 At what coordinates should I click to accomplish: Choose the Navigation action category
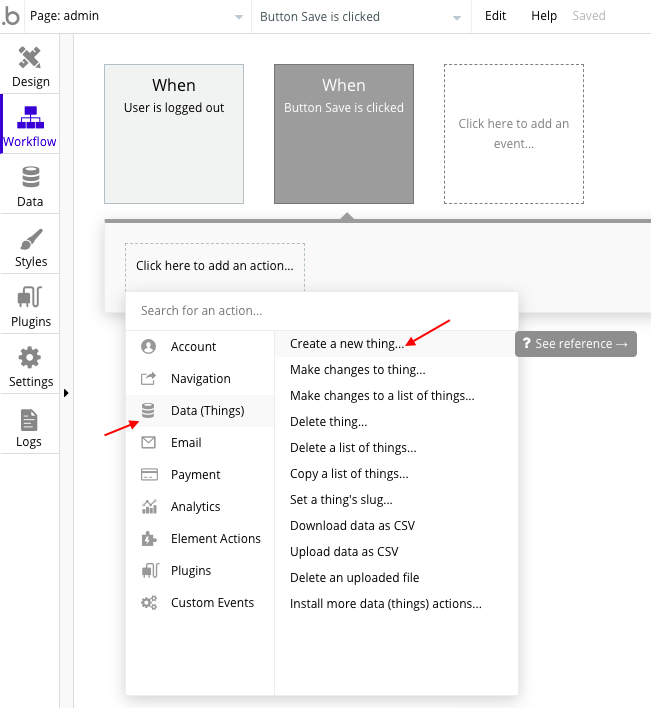(x=200, y=378)
